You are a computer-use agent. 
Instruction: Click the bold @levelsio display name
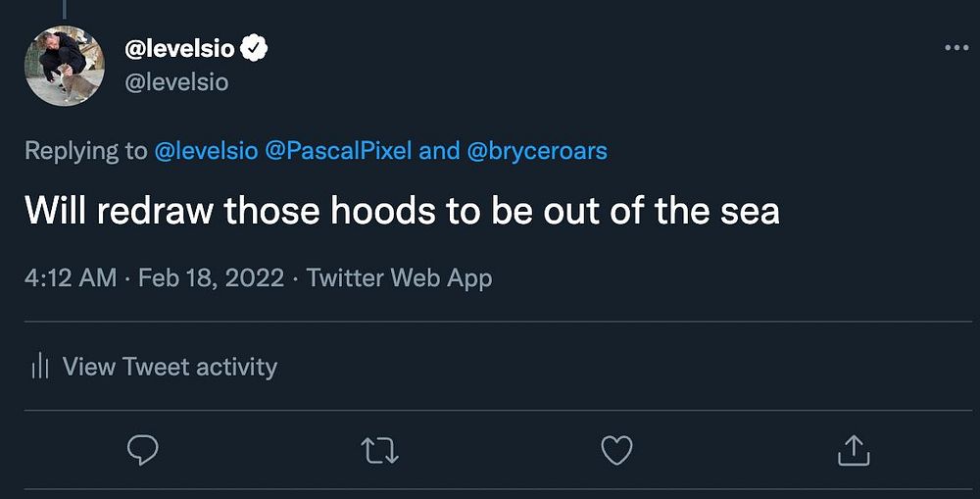(179, 47)
